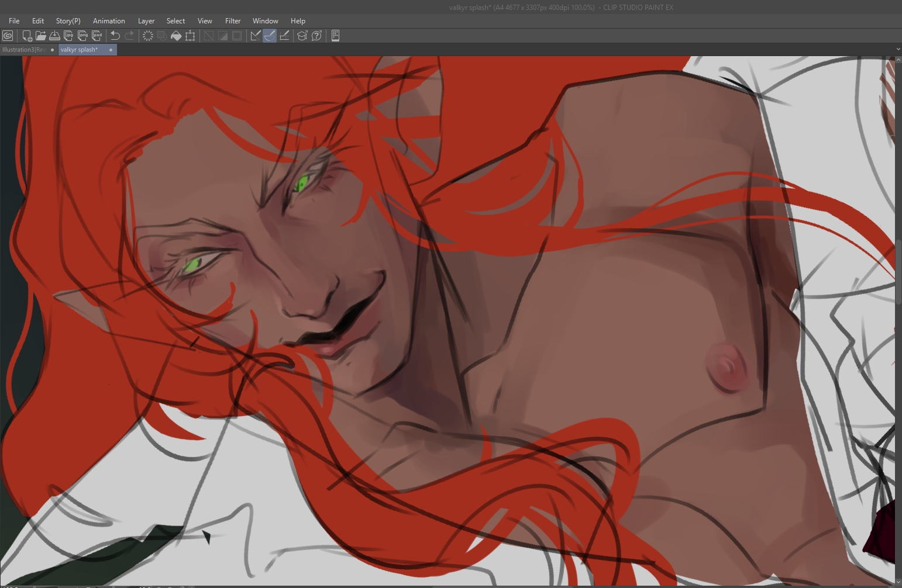This screenshot has height=588, width=902.
Task: Click the vertical canvas scrollbar
Action: click(x=898, y=272)
